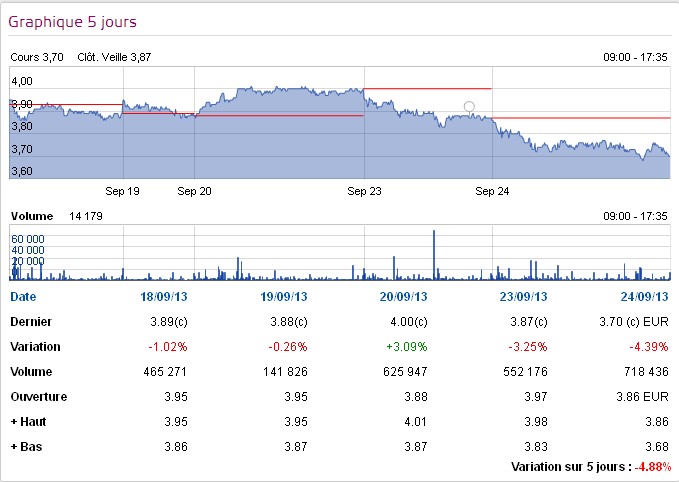This screenshot has width=679, height=482.
Task: Click the Sep 23 axis label
Action: [365, 188]
